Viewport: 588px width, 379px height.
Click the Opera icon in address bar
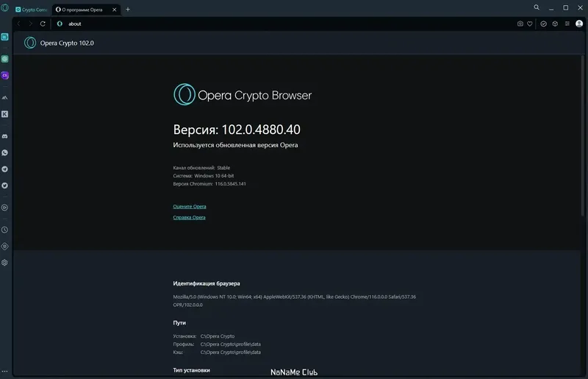[x=60, y=24]
